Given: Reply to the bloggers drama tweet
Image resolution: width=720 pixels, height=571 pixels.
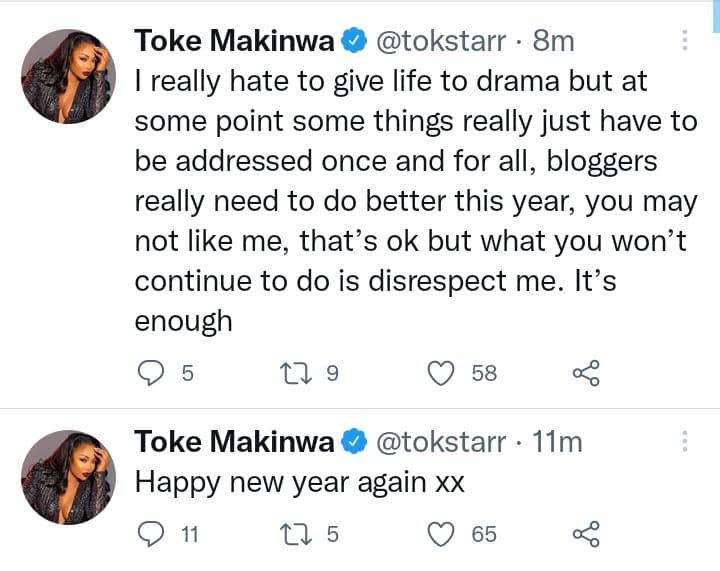Looking at the screenshot, I should [149, 373].
